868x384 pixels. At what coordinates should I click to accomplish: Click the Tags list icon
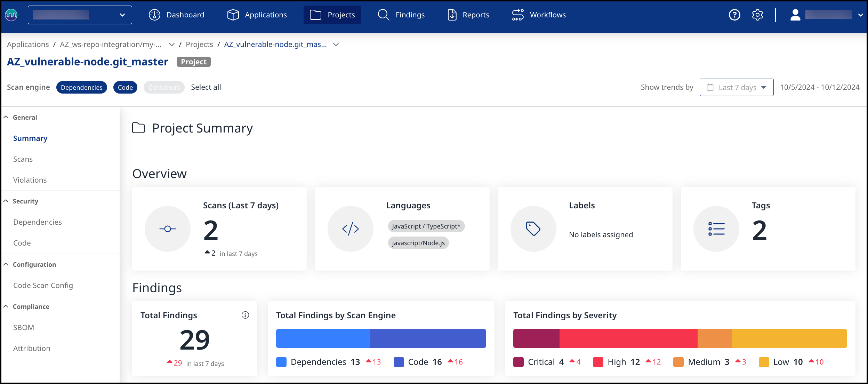pyautogui.click(x=716, y=229)
